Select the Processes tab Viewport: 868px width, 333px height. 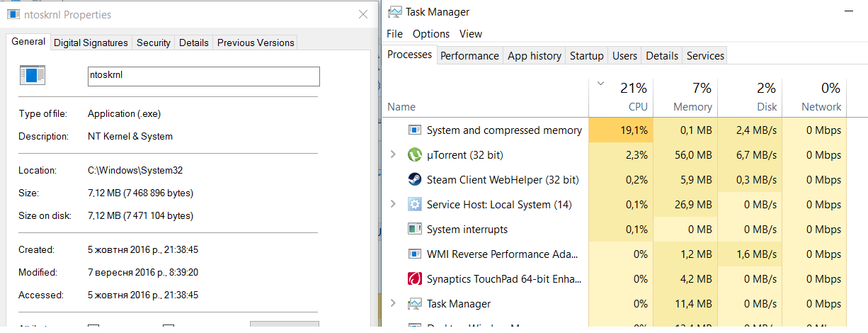point(409,55)
